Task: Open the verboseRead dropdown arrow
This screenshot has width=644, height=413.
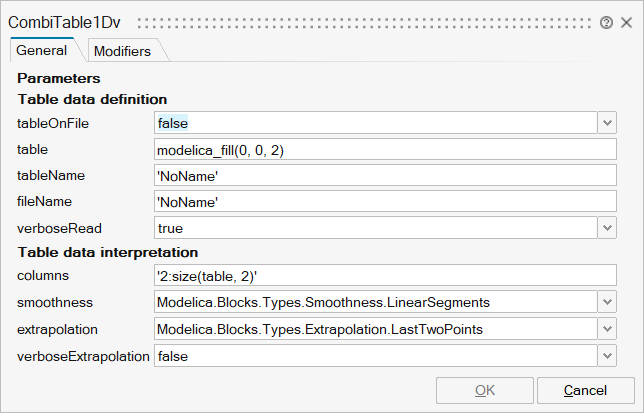Action: pos(607,229)
